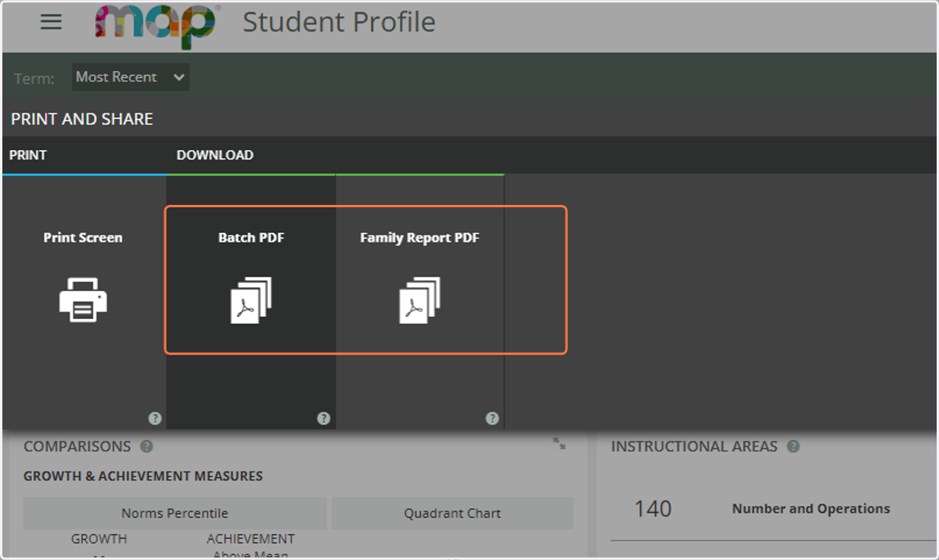Click the Term: label
939x560 pixels.
point(34,78)
